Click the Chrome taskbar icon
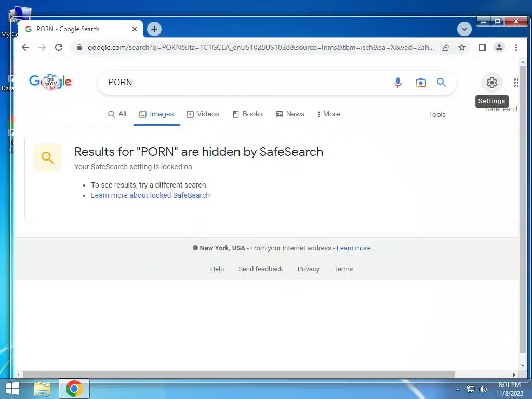The image size is (532, 399). [74, 389]
